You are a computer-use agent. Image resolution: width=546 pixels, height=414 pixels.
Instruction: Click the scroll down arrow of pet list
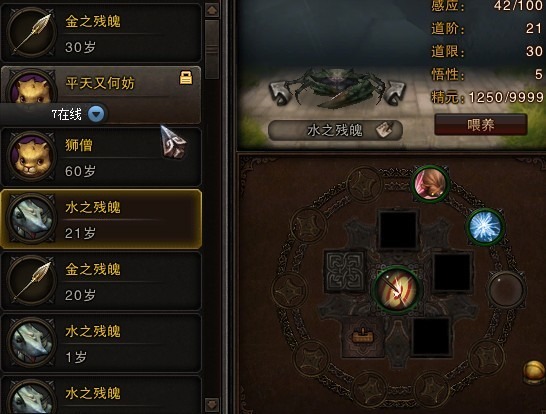click(212, 405)
